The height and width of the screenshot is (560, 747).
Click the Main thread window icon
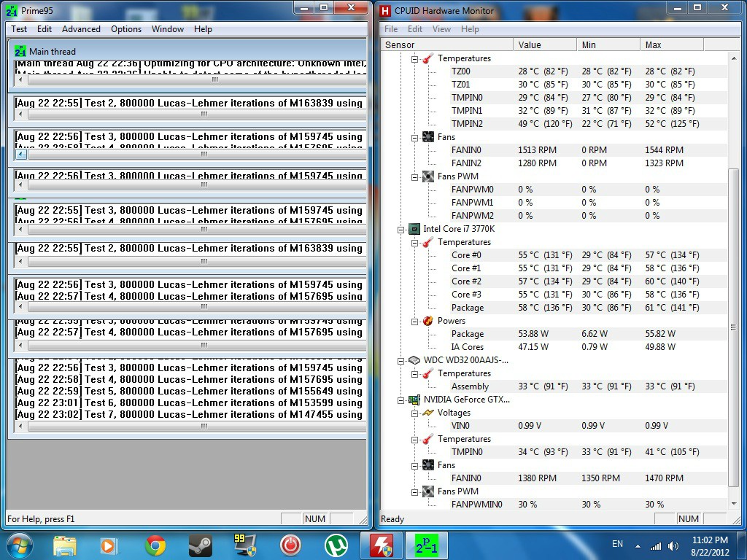click(20, 51)
